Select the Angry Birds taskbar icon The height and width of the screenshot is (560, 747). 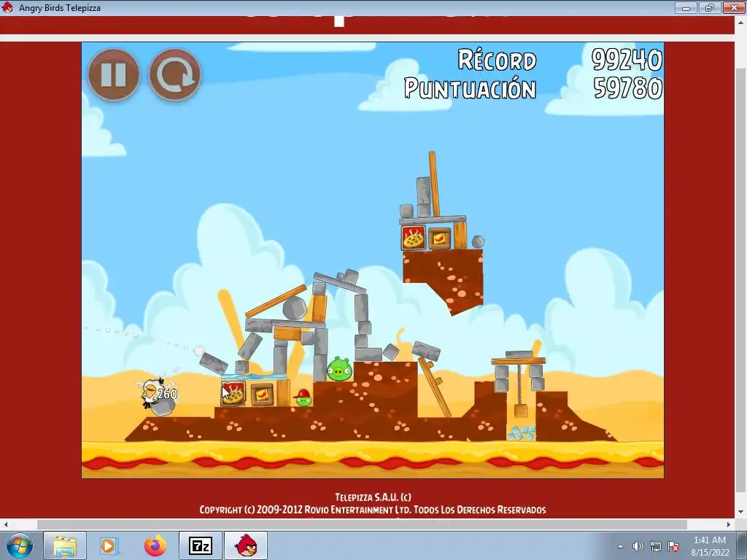[247, 545]
